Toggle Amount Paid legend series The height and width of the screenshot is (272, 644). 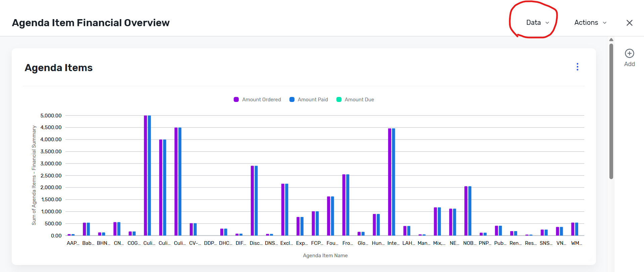point(309,100)
